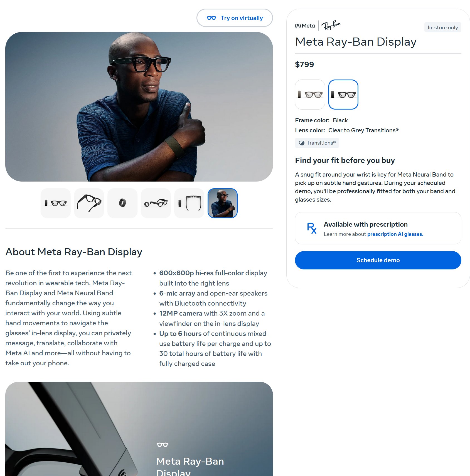Screen dimensions: 470x476
Task: View the Neural Band wristband thumbnail
Action: pyautogui.click(x=122, y=203)
